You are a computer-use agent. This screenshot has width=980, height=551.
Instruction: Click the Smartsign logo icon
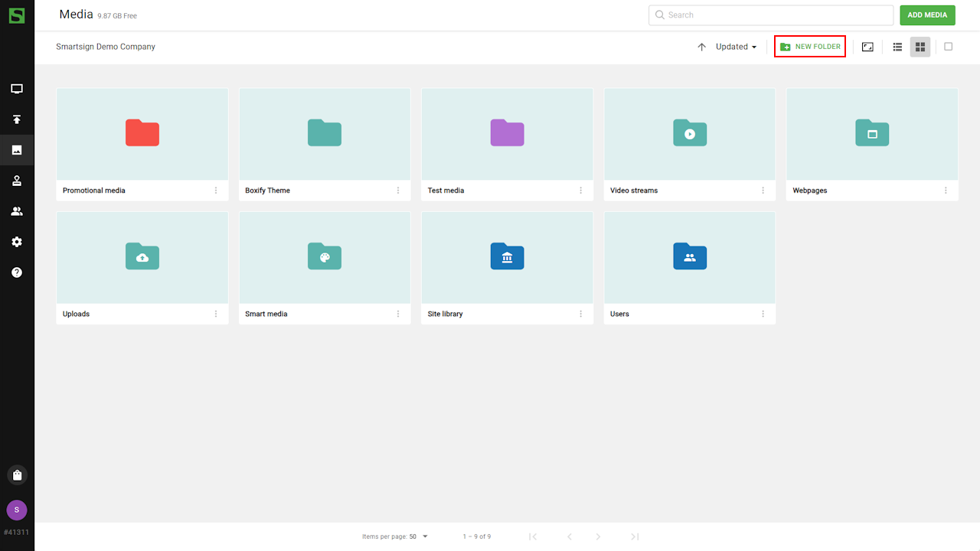[17, 15]
